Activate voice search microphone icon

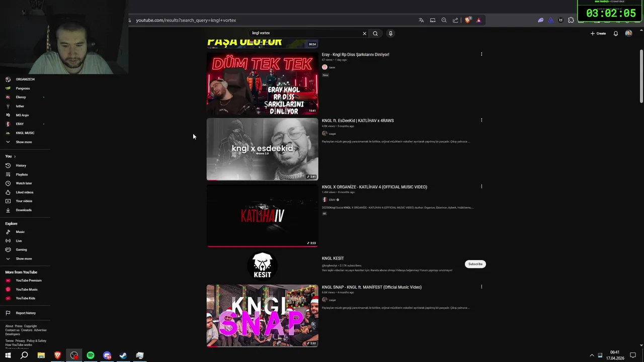390,34
